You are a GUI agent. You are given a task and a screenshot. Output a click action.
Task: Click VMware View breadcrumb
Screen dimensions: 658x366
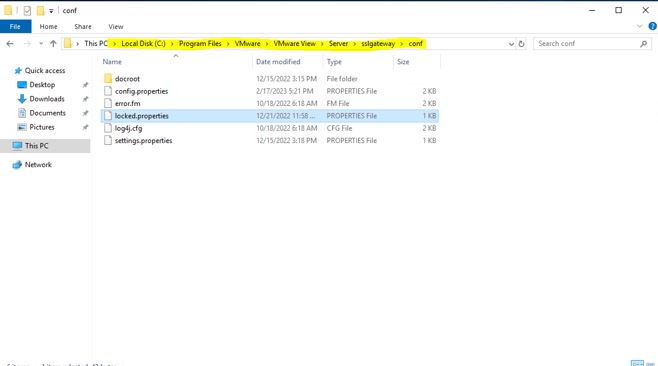click(295, 44)
